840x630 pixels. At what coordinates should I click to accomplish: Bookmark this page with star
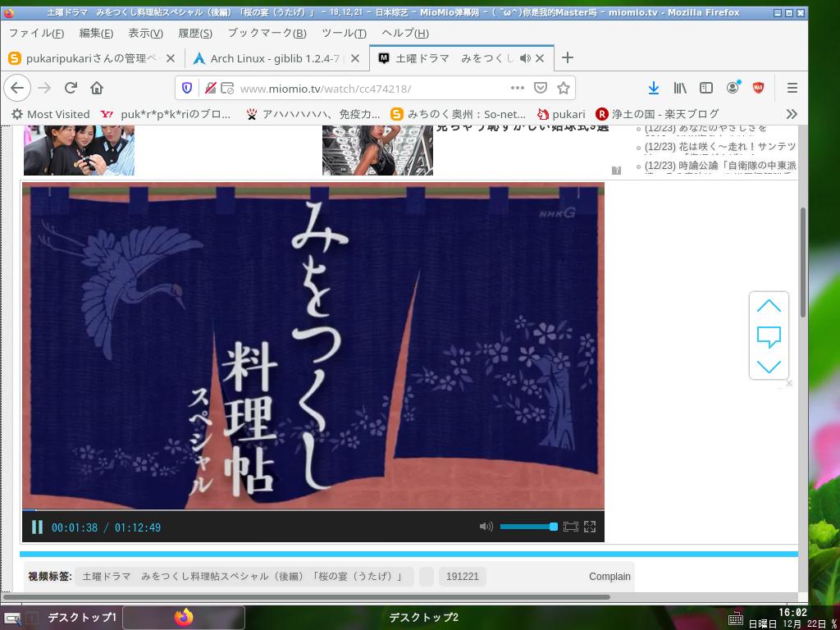click(563, 88)
